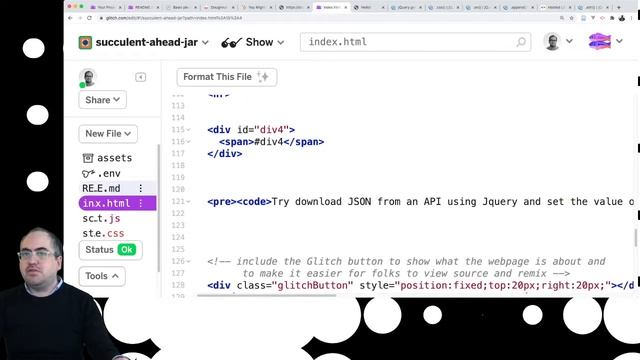
Task: Click the closing </div> on line 117
Action: pyautogui.click(x=224, y=153)
